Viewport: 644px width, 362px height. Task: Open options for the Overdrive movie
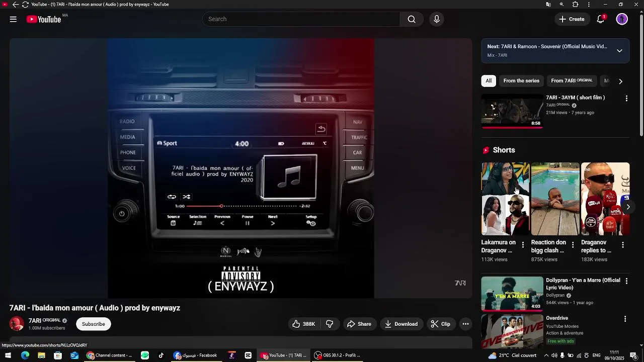pyautogui.click(x=625, y=319)
